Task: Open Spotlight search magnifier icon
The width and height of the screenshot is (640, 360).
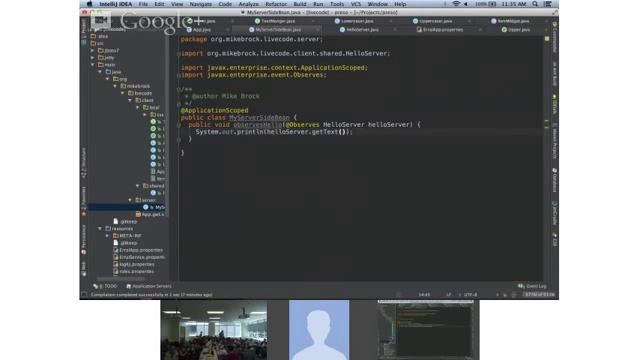Action: (535, 4)
